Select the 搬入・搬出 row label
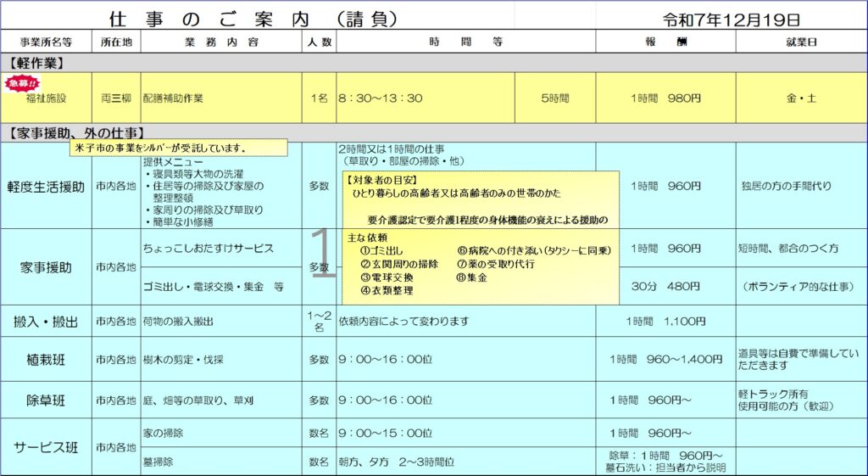The height and width of the screenshot is (476, 868). [x=46, y=322]
